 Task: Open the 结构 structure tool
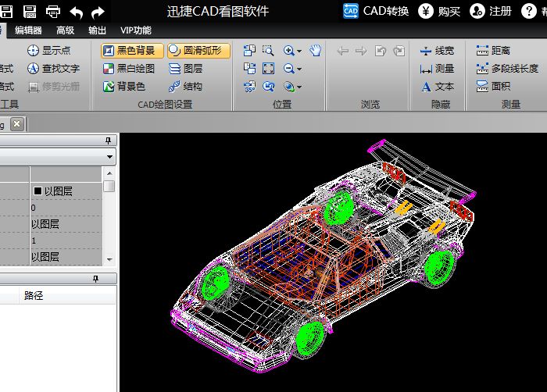tap(185, 87)
